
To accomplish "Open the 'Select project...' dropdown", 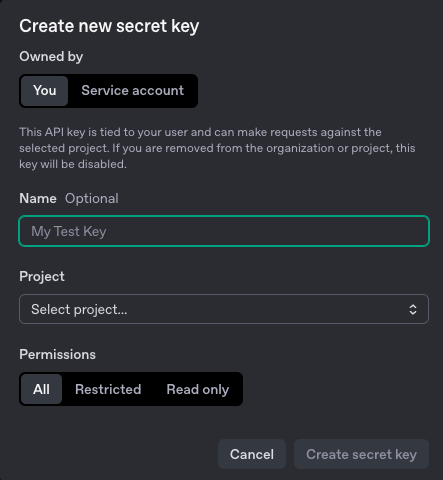I will (224, 309).
